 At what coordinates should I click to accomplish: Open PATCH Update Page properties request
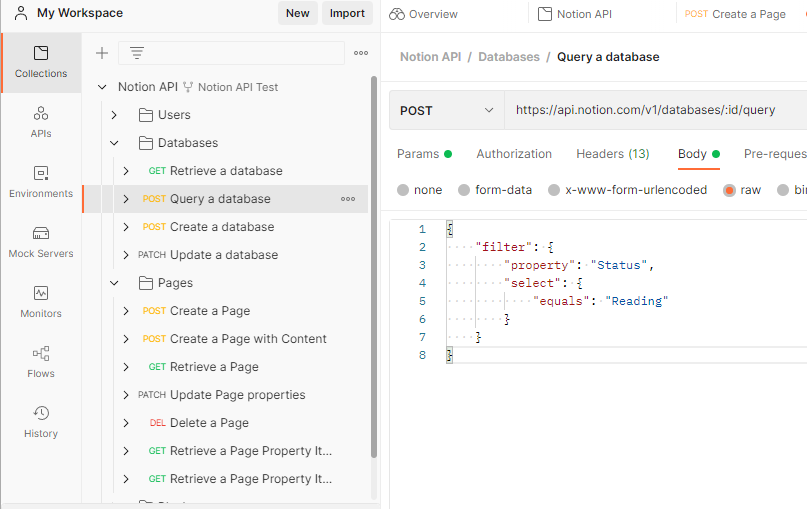(x=221, y=395)
